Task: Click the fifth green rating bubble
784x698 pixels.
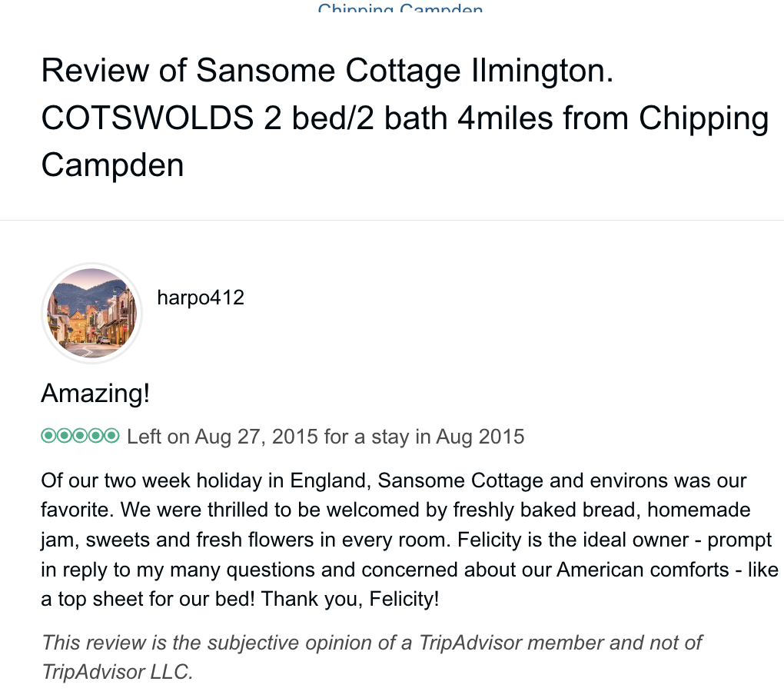Action: point(112,437)
